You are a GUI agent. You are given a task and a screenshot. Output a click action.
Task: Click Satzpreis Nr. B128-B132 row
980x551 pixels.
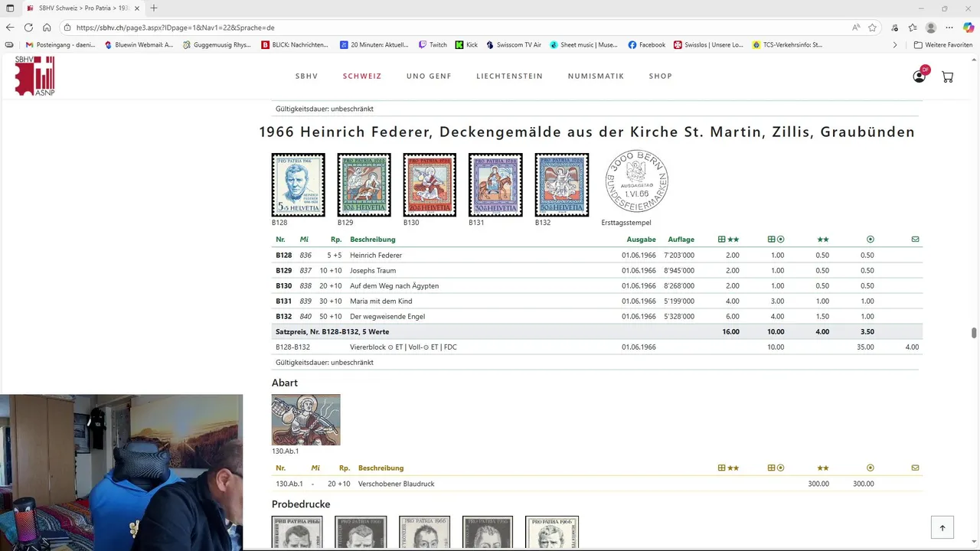click(x=597, y=331)
